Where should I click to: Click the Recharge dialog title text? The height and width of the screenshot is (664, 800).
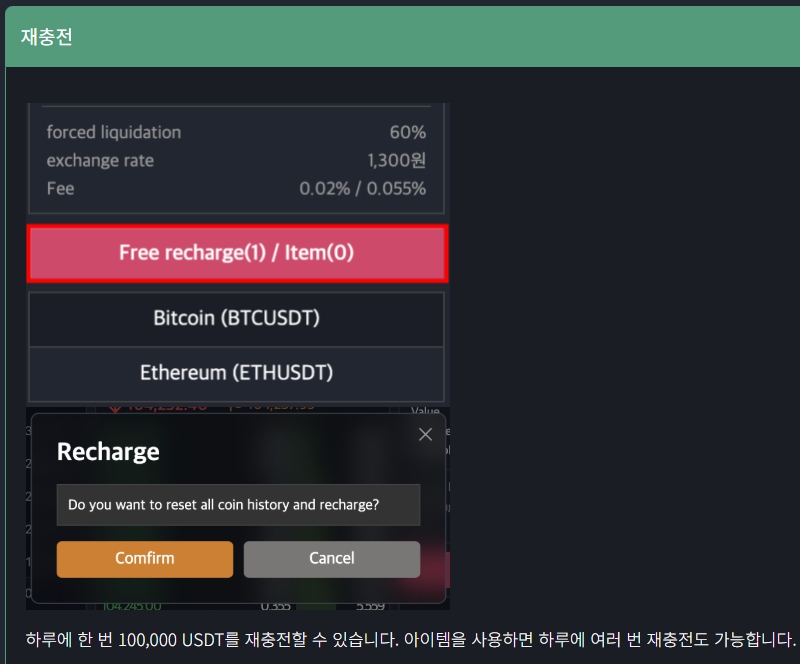[x=108, y=451]
